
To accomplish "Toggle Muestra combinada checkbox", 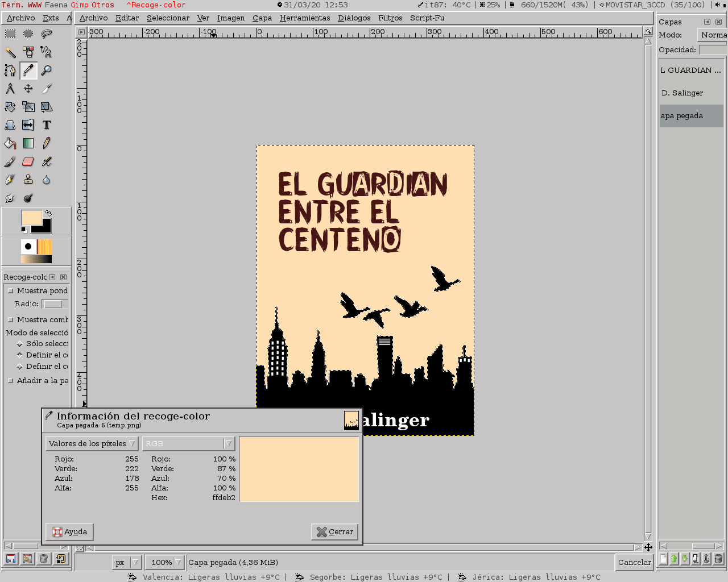I will tap(10, 320).
